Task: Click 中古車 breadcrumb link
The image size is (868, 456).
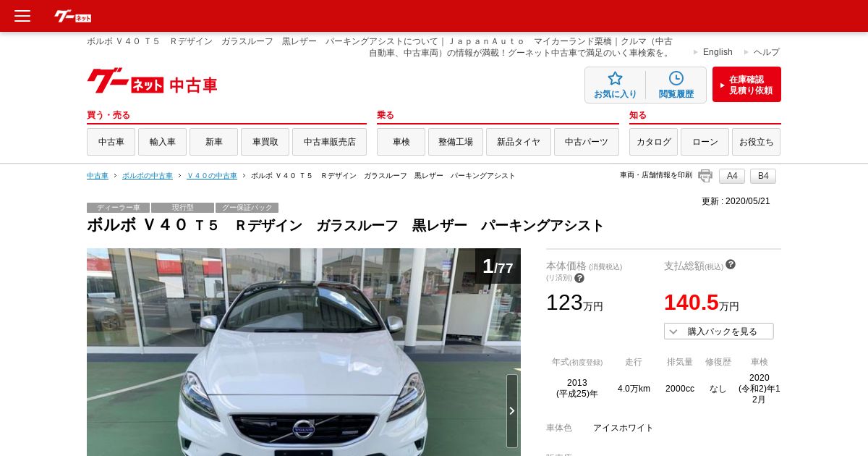Action: pos(98,176)
